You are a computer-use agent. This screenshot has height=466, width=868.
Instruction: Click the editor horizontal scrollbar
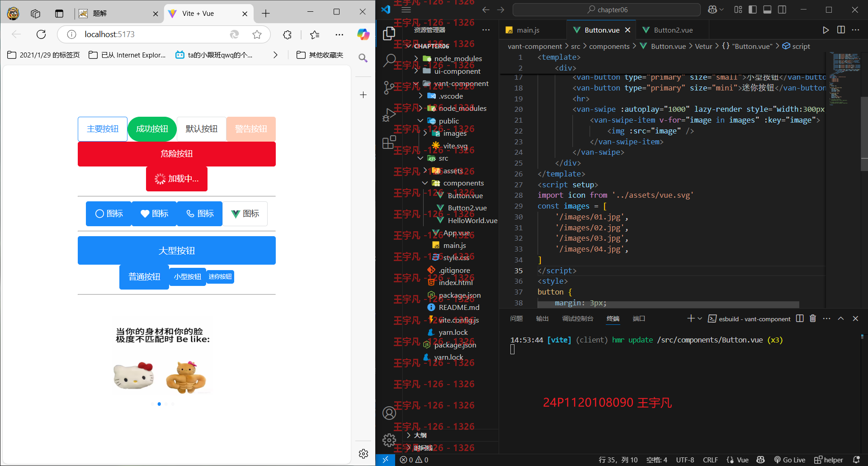(x=668, y=304)
